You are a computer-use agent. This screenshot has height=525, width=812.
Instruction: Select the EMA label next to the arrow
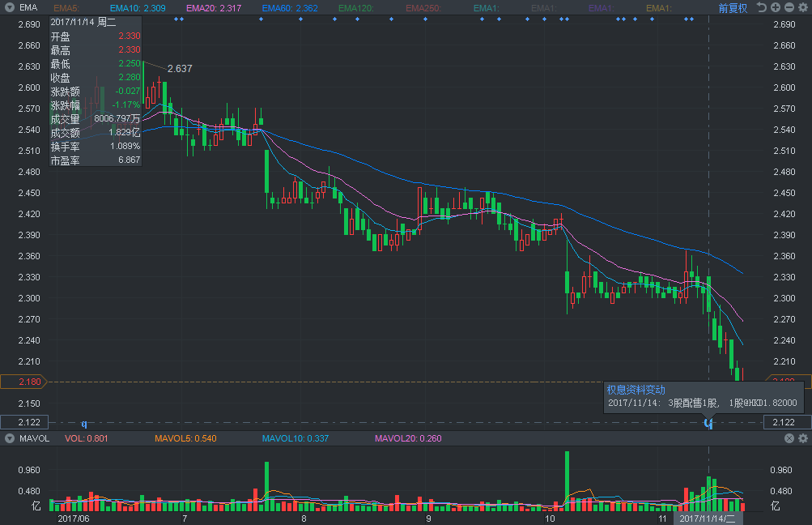click(x=28, y=8)
